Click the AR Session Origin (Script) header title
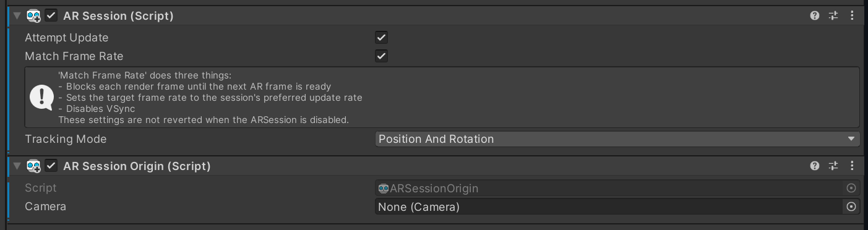This screenshot has width=868, height=230. click(137, 166)
